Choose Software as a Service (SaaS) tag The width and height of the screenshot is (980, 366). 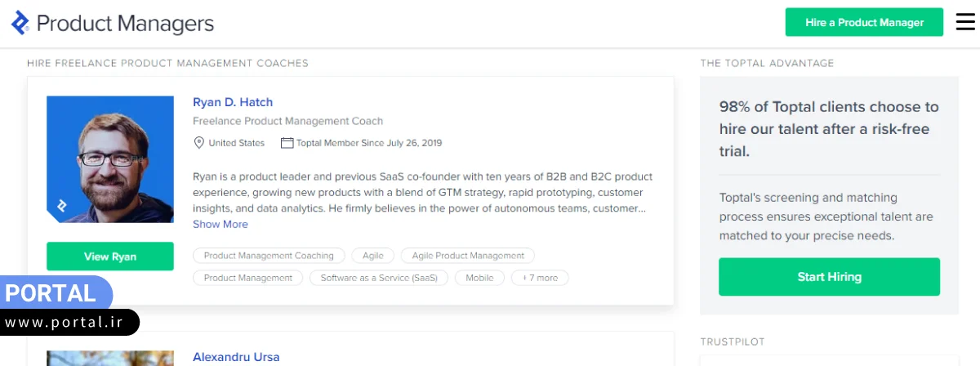coord(379,278)
